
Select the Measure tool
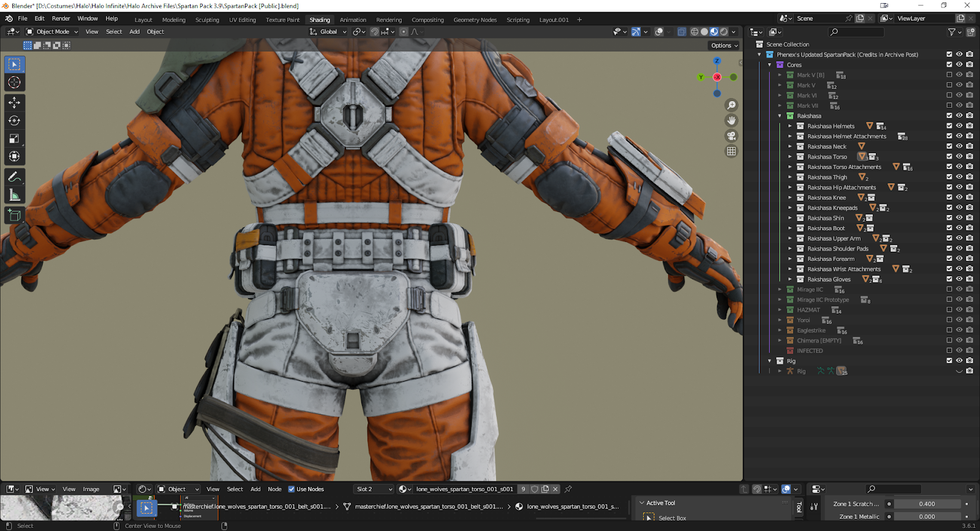[15, 195]
